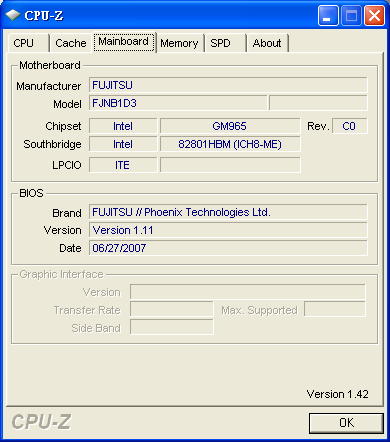Click the Side Band label
Screen dimensions: 390x442
pos(96,328)
